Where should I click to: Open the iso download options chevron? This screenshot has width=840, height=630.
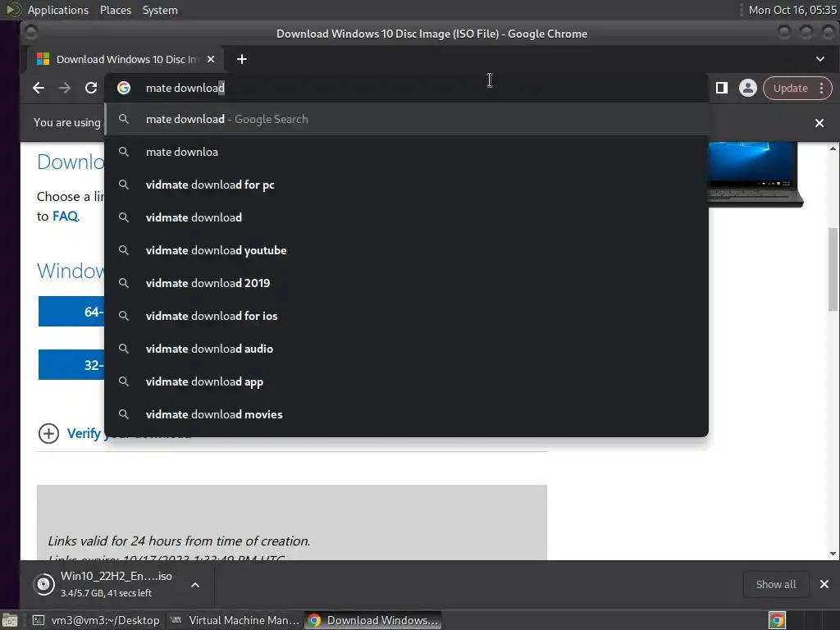[x=195, y=584]
